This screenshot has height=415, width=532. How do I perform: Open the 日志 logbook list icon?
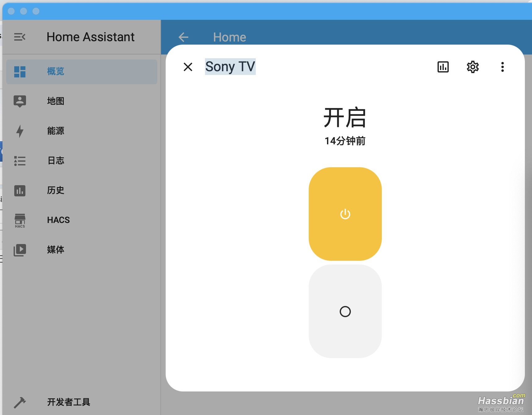[x=20, y=161]
